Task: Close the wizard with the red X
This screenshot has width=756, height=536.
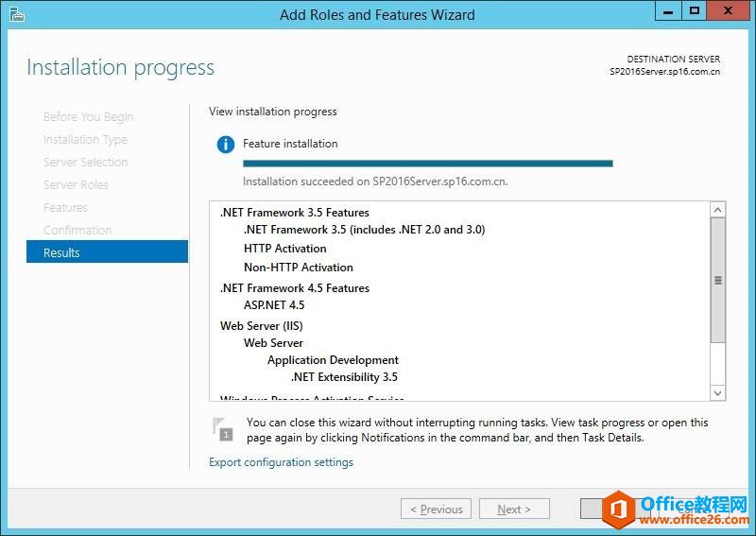Action: [728, 11]
